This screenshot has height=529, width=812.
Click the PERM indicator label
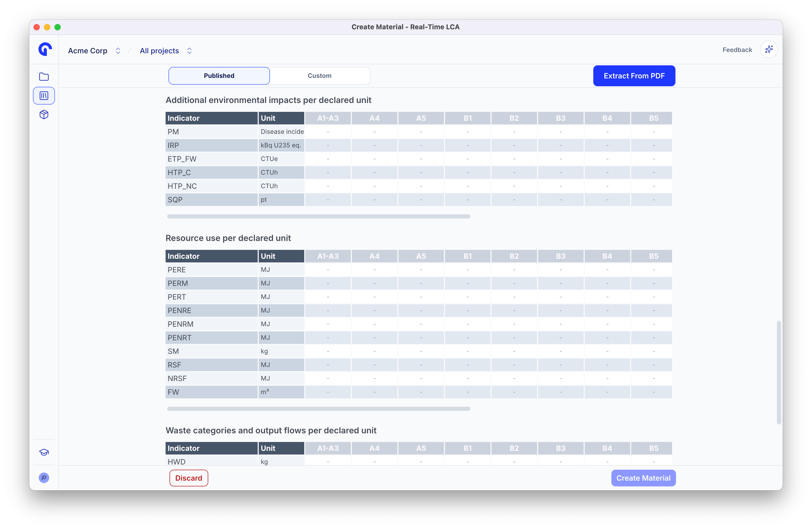coord(178,284)
